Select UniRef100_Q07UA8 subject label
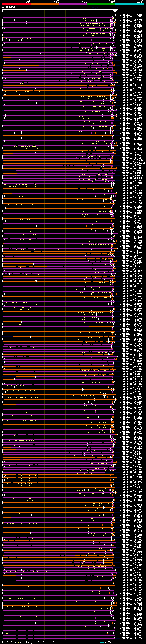The image size is (146, 644). point(131,261)
